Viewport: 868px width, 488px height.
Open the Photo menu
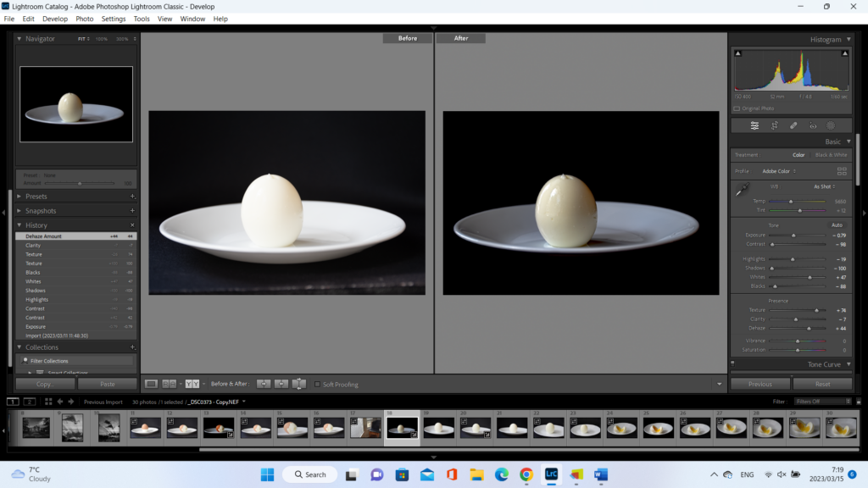tap(85, 19)
